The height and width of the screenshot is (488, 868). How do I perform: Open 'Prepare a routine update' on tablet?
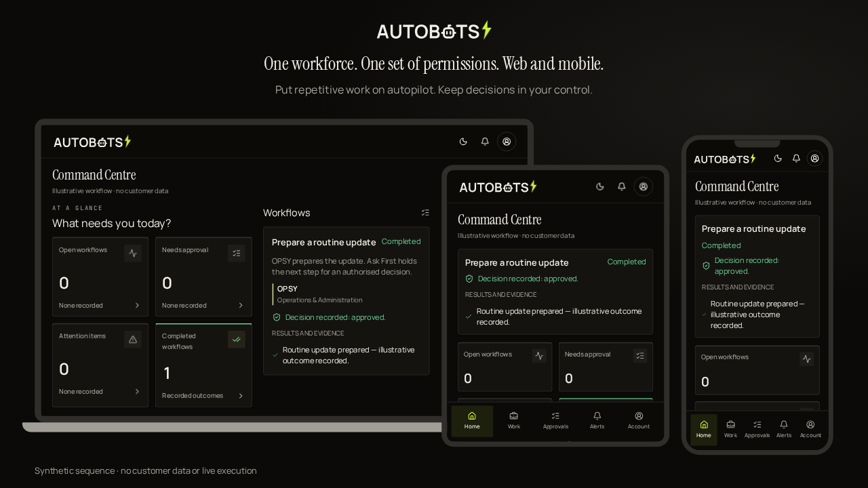click(x=517, y=262)
